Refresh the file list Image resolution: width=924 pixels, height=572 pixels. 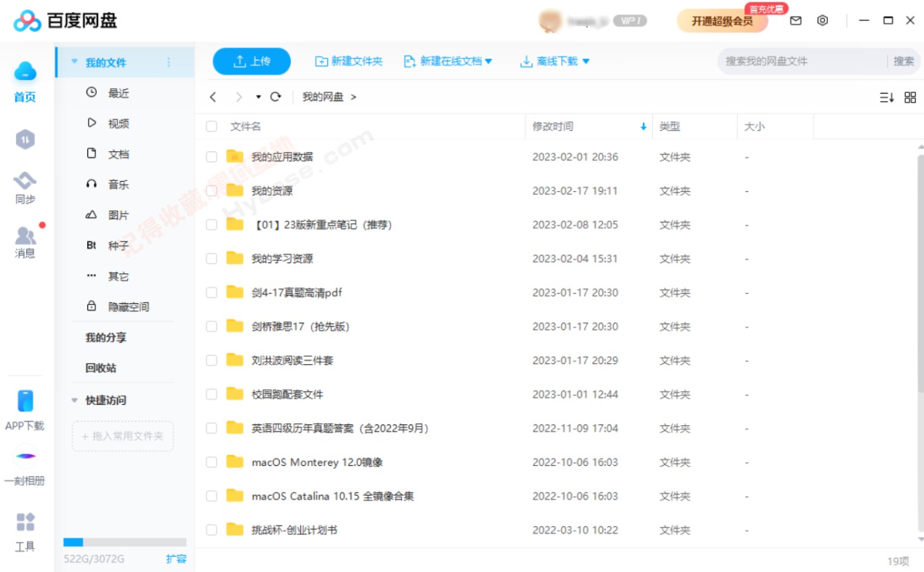click(x=276, y=97)
